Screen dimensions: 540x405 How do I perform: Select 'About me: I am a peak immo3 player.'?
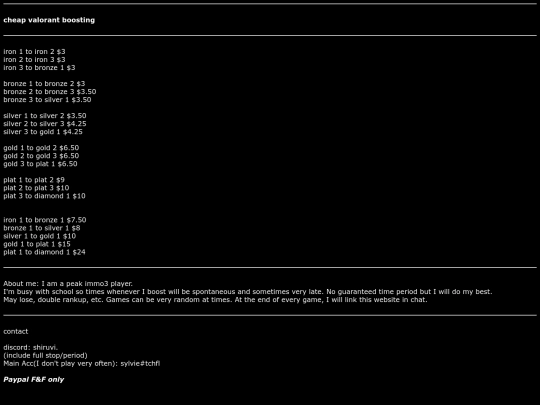[x=68, y=283]
